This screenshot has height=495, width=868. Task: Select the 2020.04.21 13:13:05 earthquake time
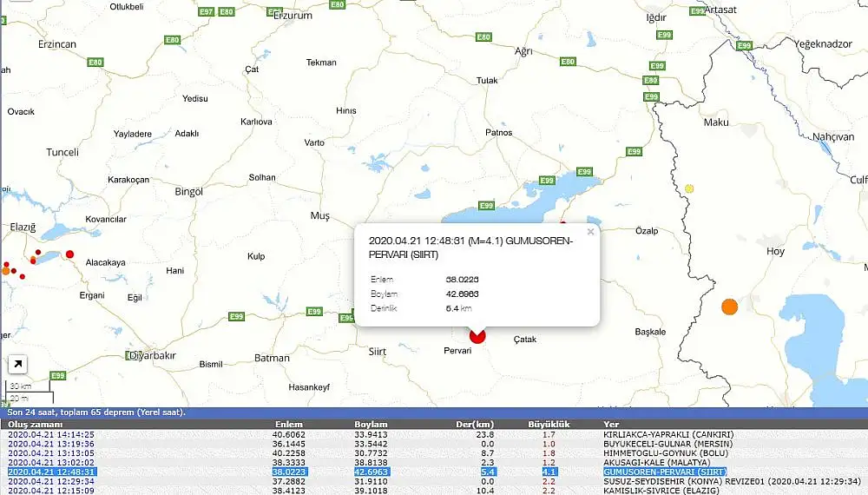(51, 453)
